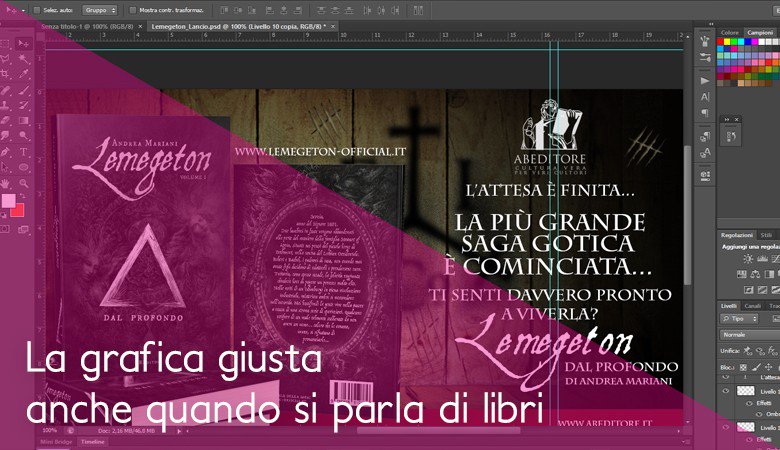Switch to Senza titolo-1 document tab
Image resolution: width=780 pixels, height=450 pixels.
coord(89,26)
